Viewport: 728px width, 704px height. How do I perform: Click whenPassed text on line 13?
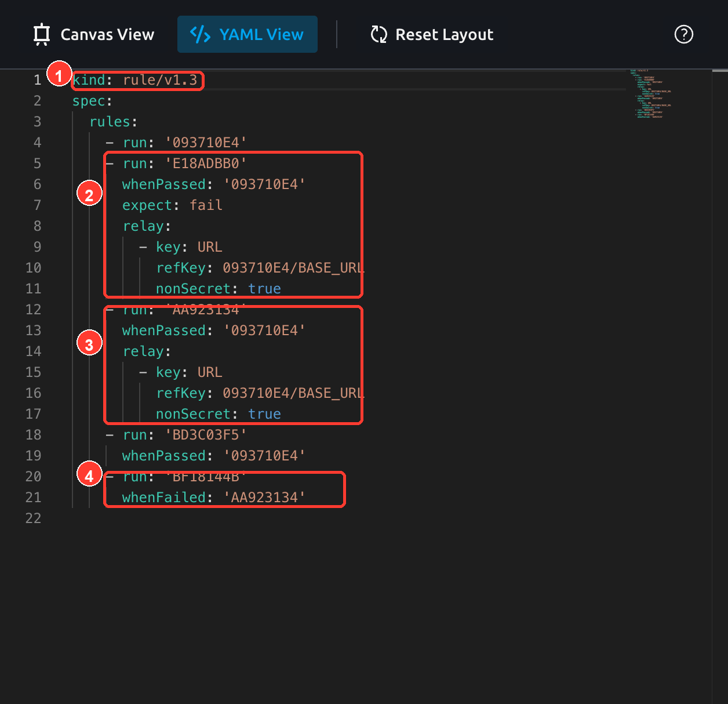(x=214, y=331)
